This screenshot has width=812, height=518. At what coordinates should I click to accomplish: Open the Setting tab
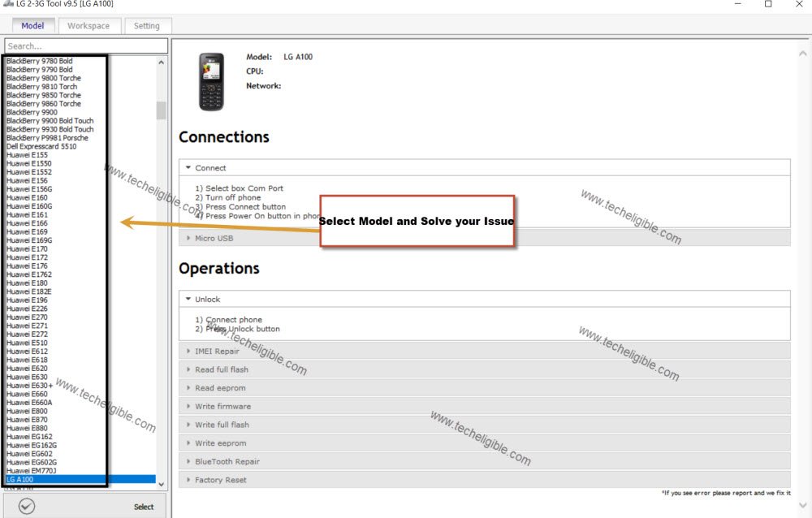click(147, 25)
